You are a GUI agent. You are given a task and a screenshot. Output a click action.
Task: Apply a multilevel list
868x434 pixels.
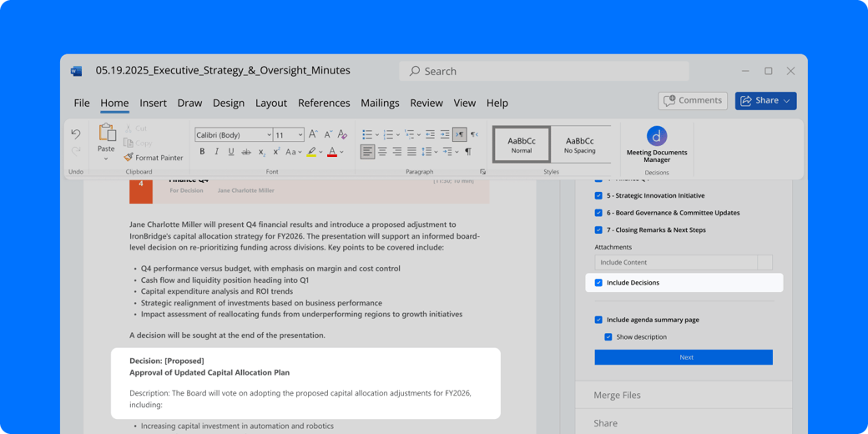click(x=409, y=134)
